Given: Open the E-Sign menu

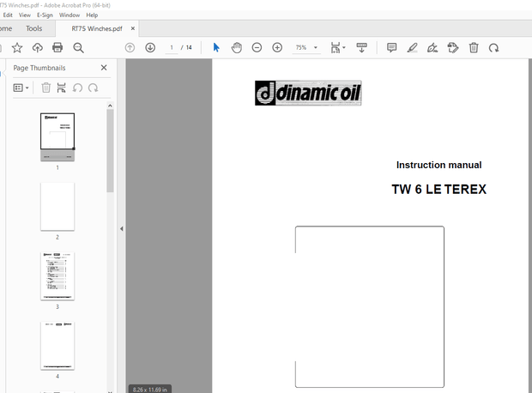Looking at the screenshot, I should click(45, 15).
